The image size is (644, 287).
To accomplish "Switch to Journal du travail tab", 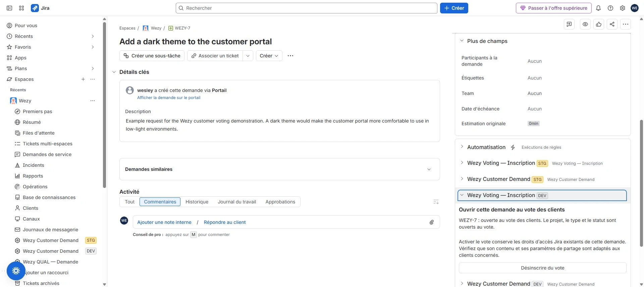I will pos(237,202).
